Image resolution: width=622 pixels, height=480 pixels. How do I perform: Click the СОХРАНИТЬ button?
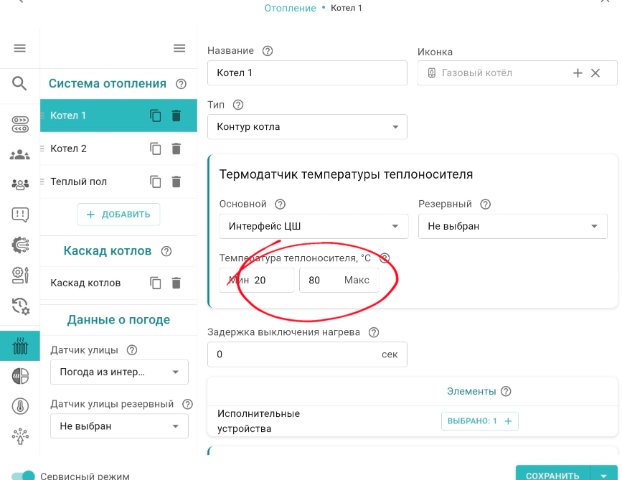click(x=552, y=476)
